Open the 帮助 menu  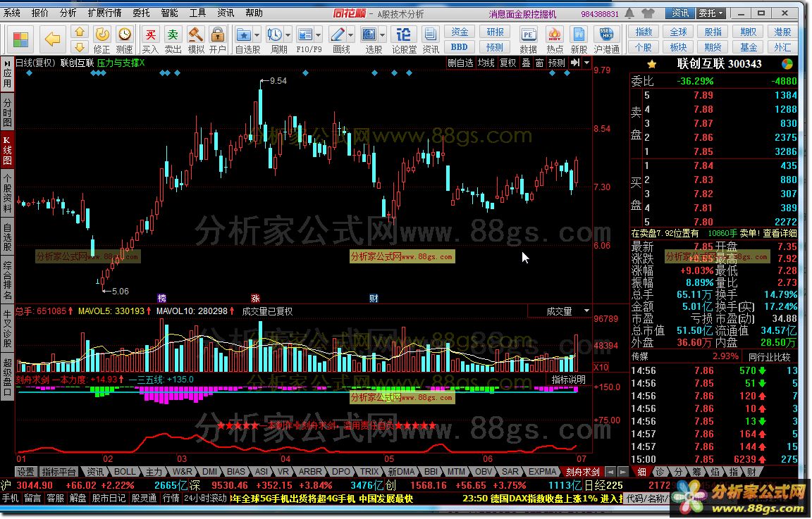pyautogui.click(x=254, y=13)
